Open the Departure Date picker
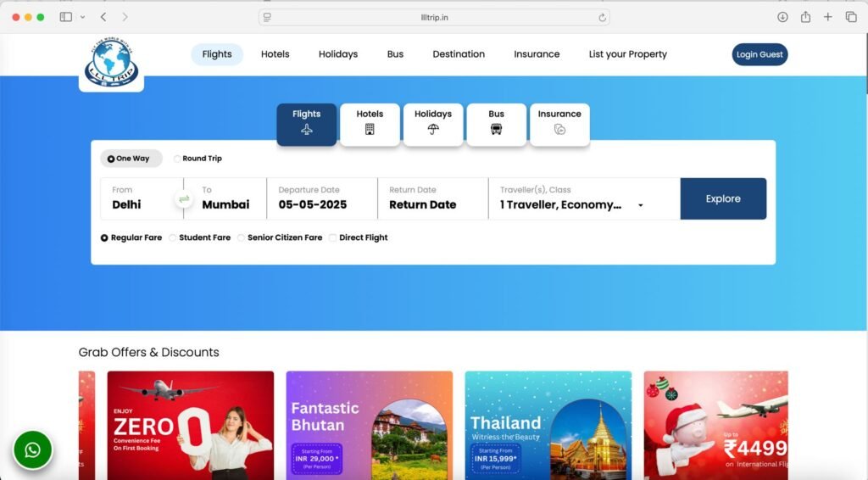The image size is (868, 480). tap(321, 199)
